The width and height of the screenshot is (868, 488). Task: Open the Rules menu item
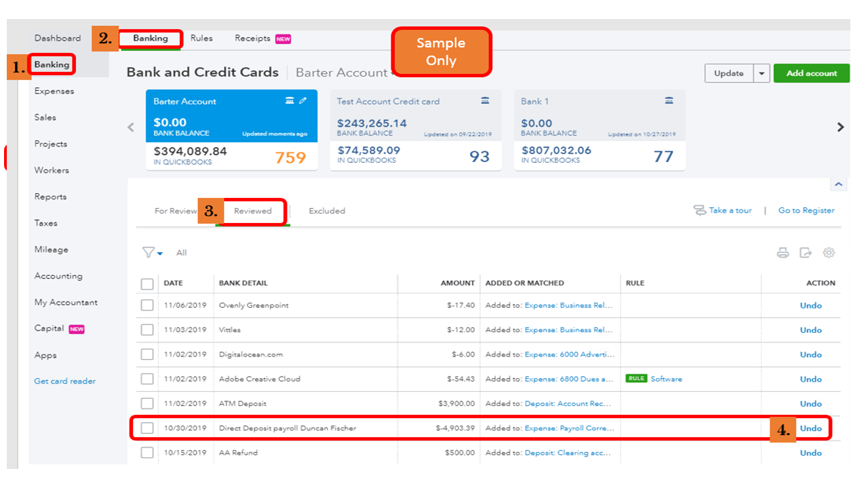[201, 39]
